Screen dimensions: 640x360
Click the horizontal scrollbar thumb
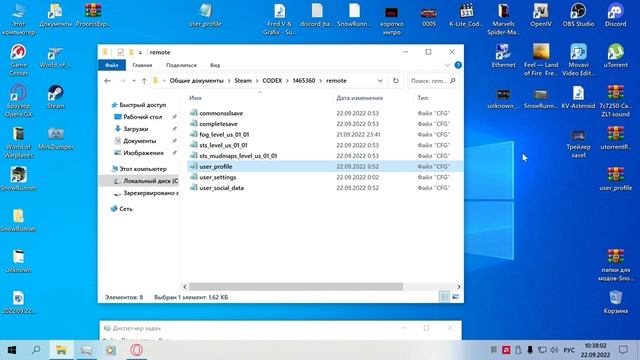pyautogui.click(x=296, y=287)
